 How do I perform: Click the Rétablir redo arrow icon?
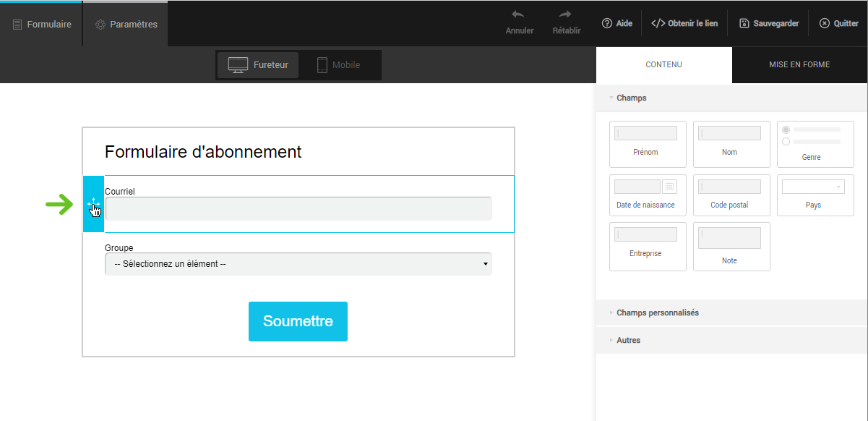click(x=566, y=15)
